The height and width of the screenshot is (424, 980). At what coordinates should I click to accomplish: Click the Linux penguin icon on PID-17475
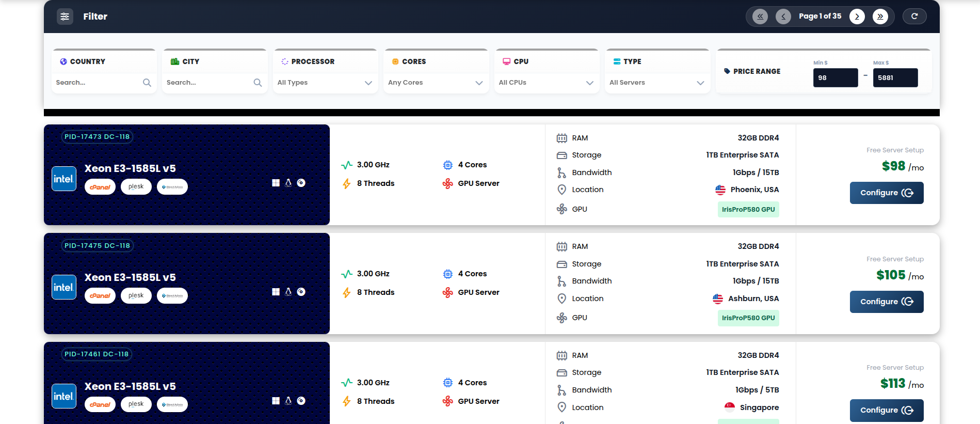coord(288,292)
